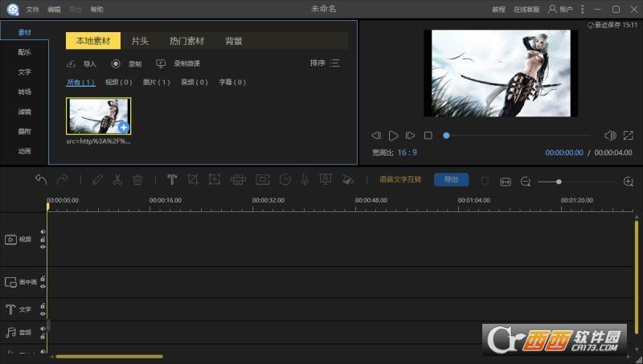This screenshot has width=643, height=364.
Task: Open 动画 animation in the sidebar
Action: pyautogui.click(x=24, y=151)
